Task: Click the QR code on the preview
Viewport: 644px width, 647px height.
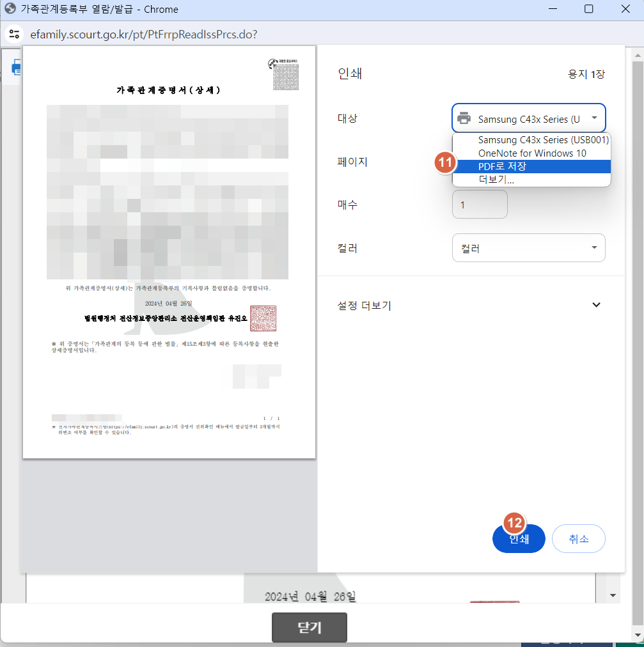Action: coord(285,76)
